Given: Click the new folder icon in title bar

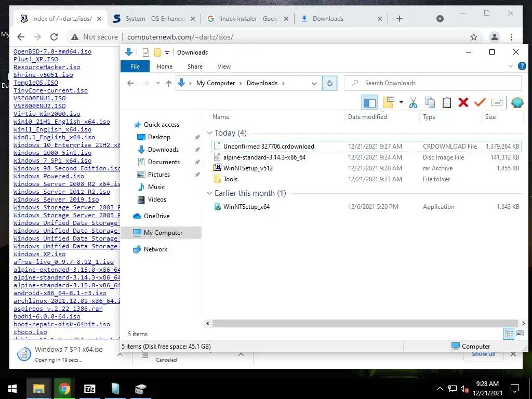Looking at the screenshot, I should [157, 52].
